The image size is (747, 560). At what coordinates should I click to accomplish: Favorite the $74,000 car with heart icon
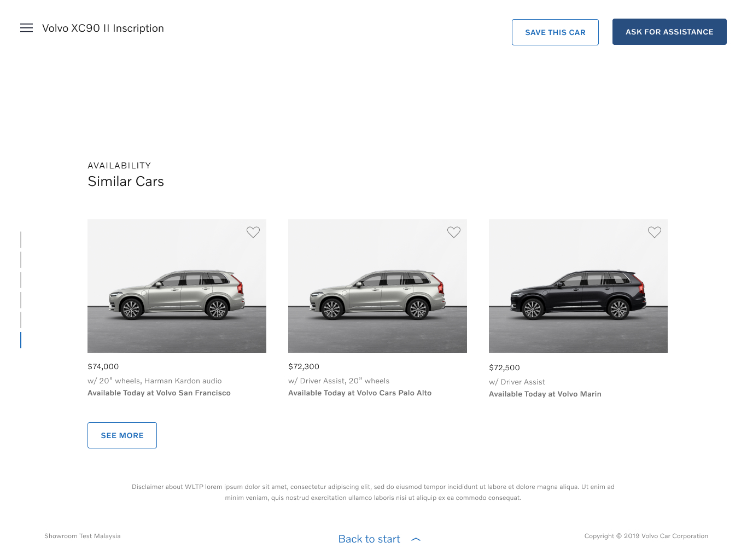253,232
